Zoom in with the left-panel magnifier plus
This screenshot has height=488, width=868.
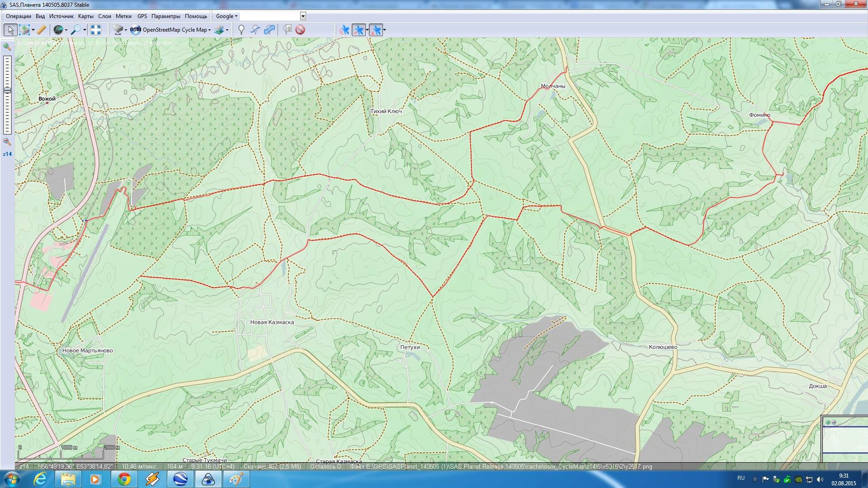coord(7,47)
